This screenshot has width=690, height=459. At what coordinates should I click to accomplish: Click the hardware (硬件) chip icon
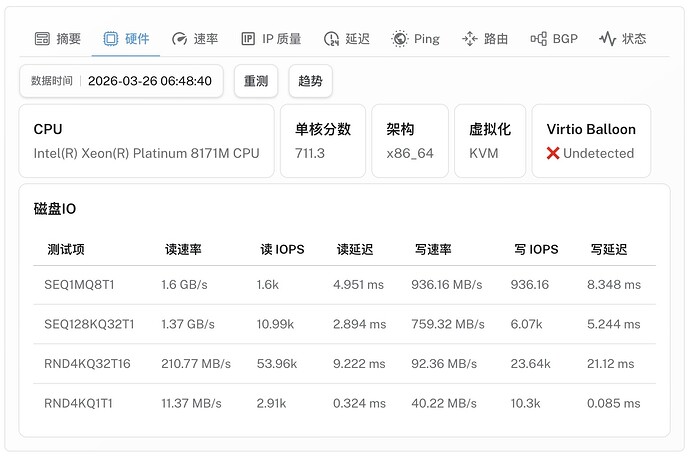[x=110, y=39]
